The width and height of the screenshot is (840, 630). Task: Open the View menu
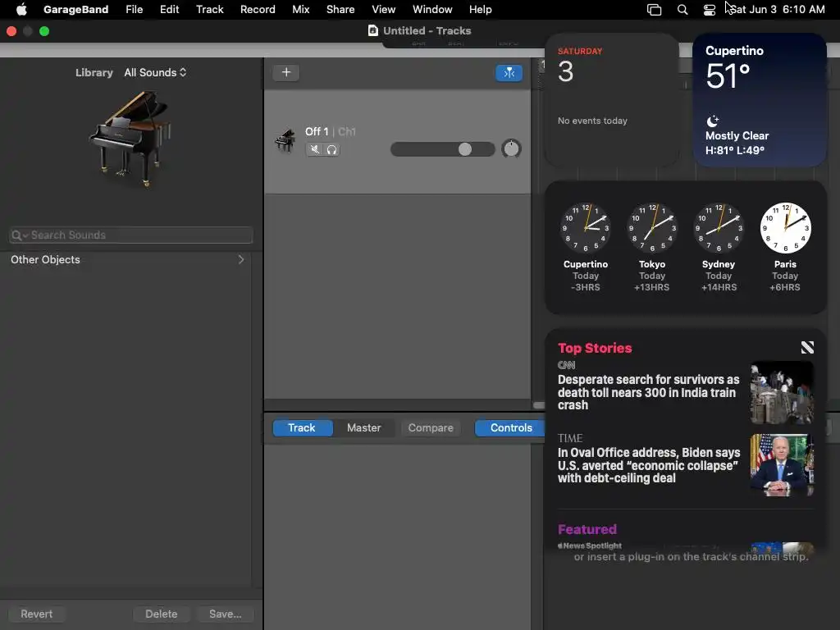(x=383, y=9)
